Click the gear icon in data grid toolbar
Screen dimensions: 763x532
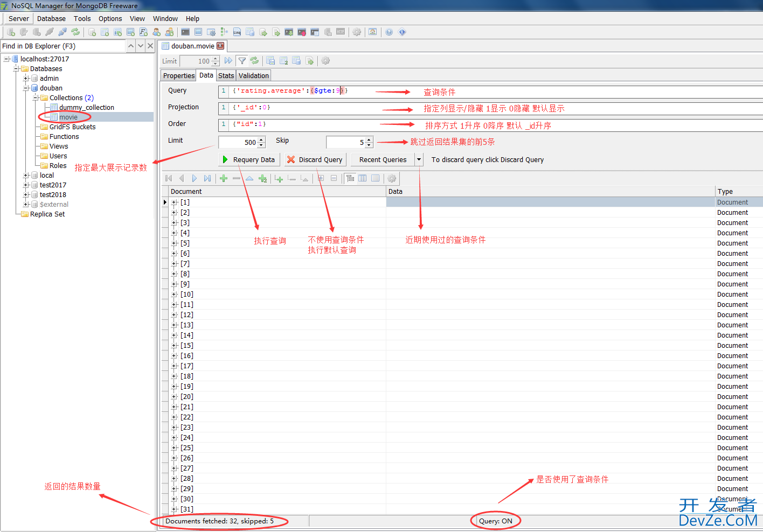pyautogui.click(x=392, y=178)
